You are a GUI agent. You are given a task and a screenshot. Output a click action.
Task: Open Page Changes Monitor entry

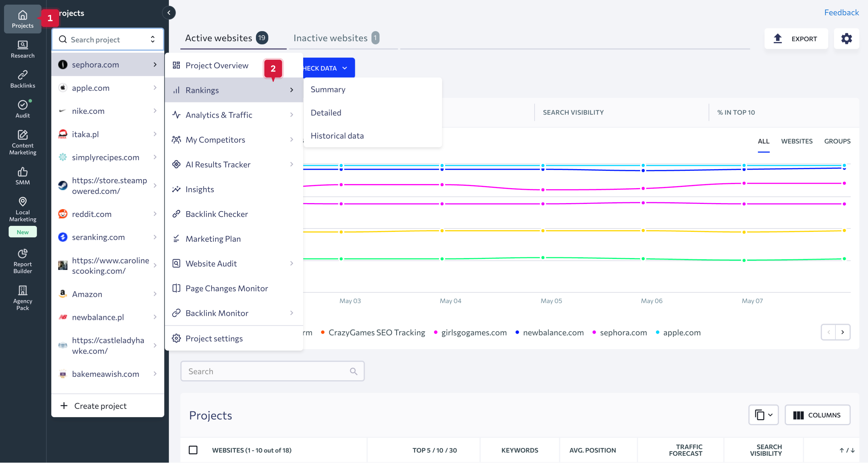coord(234,288)
